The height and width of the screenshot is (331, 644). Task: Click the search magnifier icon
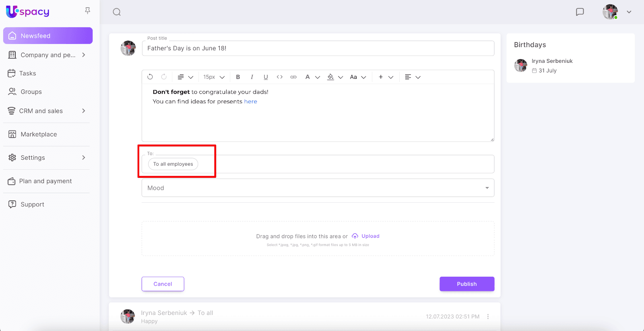117,12
